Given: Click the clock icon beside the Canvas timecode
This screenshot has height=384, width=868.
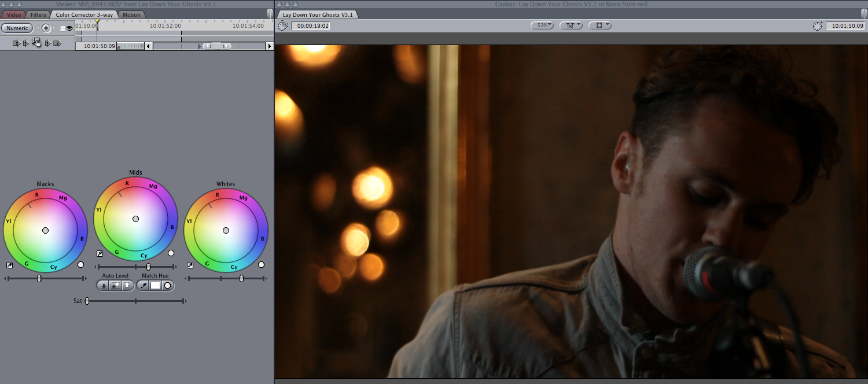Looking at the screenshot, I should (817, 25).
